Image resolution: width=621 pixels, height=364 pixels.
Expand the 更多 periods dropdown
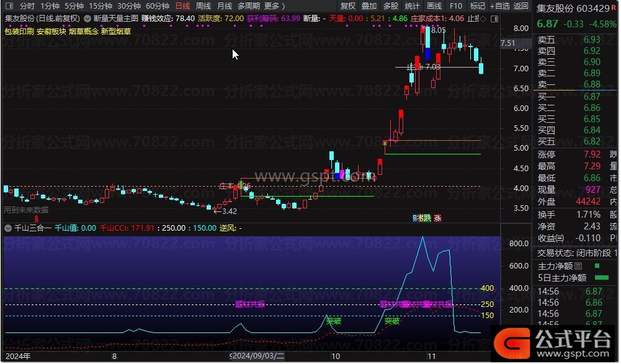(274, 6)
